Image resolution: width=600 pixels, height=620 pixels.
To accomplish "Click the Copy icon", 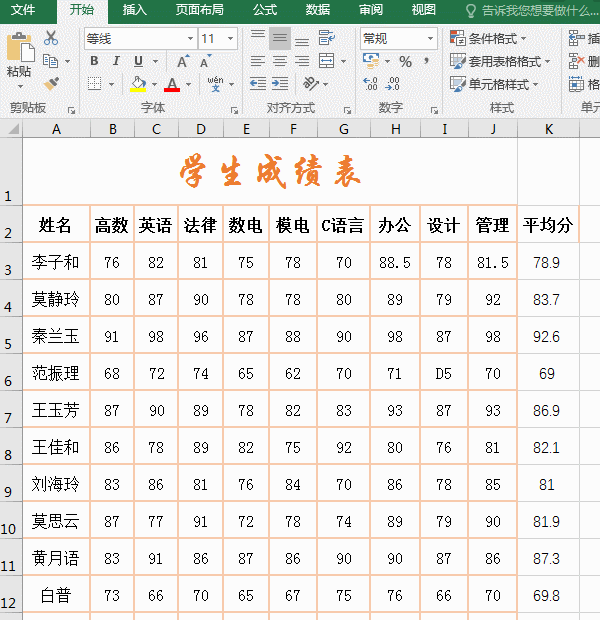I will point(50,61).
